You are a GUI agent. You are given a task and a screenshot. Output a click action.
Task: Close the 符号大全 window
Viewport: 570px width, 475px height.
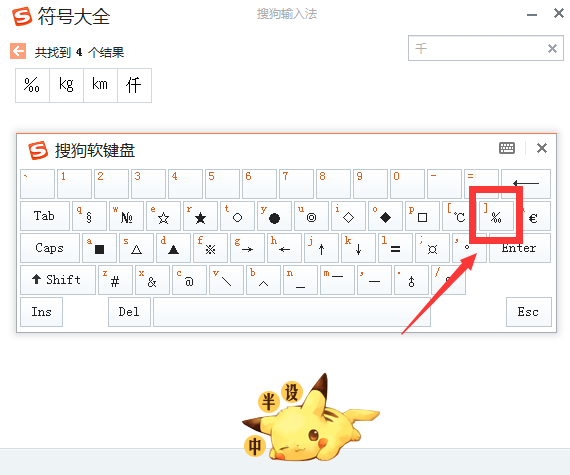pos(559,13)
